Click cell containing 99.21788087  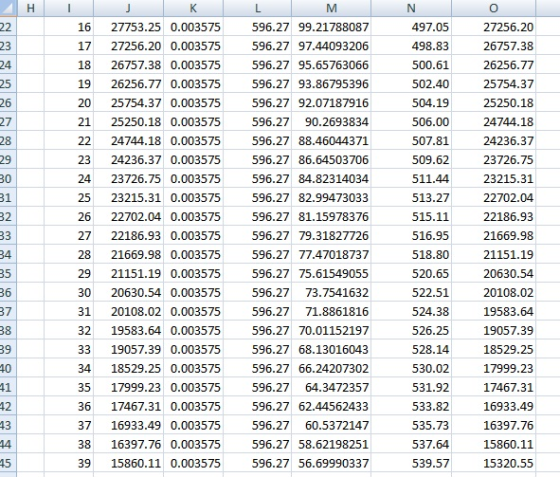(331, 27)
